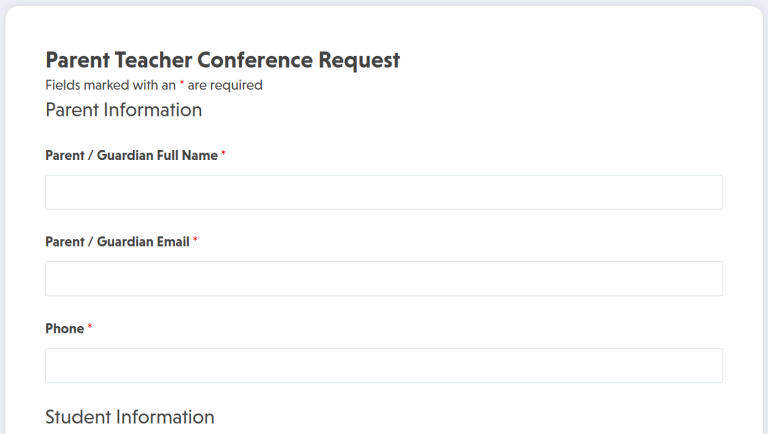Click the word 'Student' in the bottom heading
The width and height of the screenshot is (768, 434).
click(79, 417)
